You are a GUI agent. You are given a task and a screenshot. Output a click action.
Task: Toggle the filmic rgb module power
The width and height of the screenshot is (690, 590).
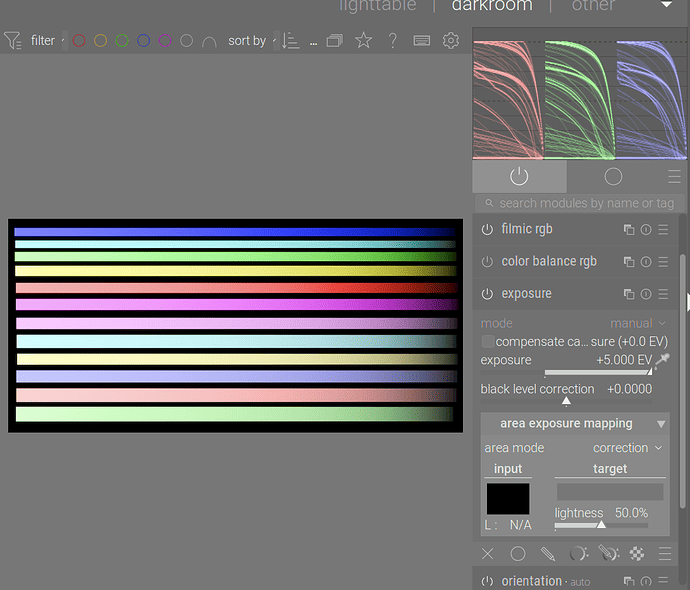click(x=487, y=230)
